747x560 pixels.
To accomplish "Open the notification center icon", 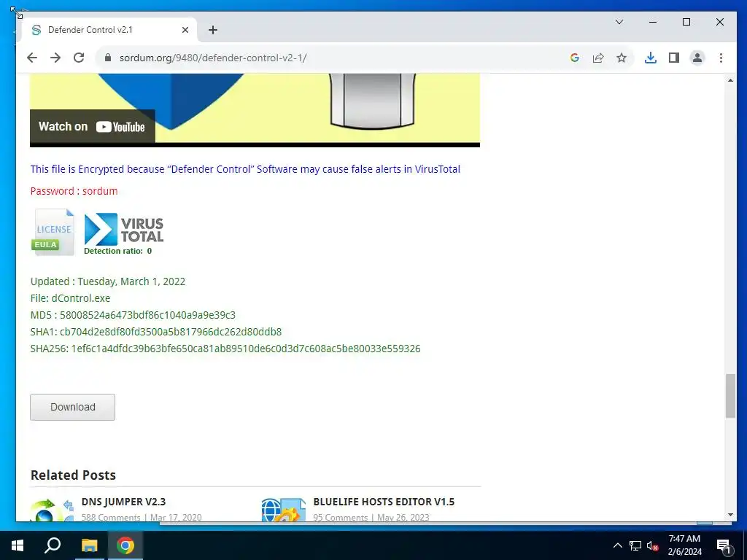I will (x=724, y=546).
